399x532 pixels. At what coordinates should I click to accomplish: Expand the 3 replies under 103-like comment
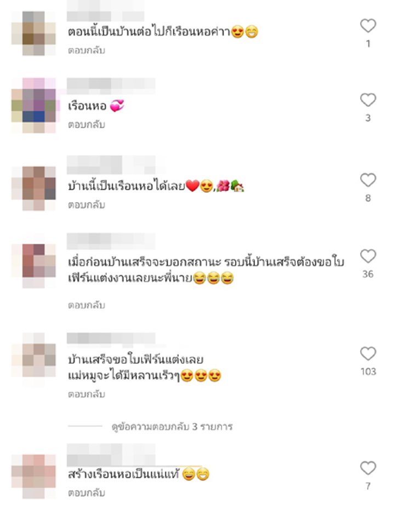172,426
